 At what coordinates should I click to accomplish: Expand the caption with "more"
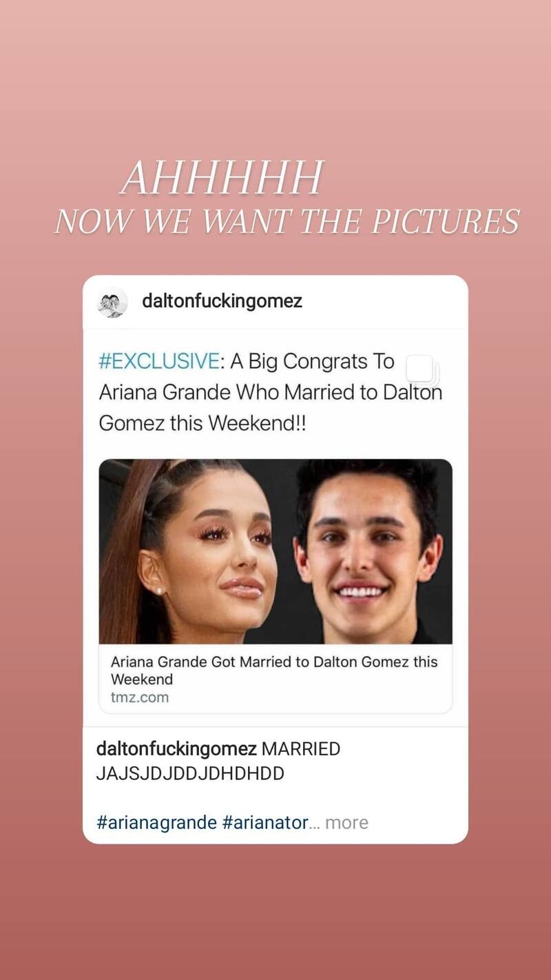[346, 823]
